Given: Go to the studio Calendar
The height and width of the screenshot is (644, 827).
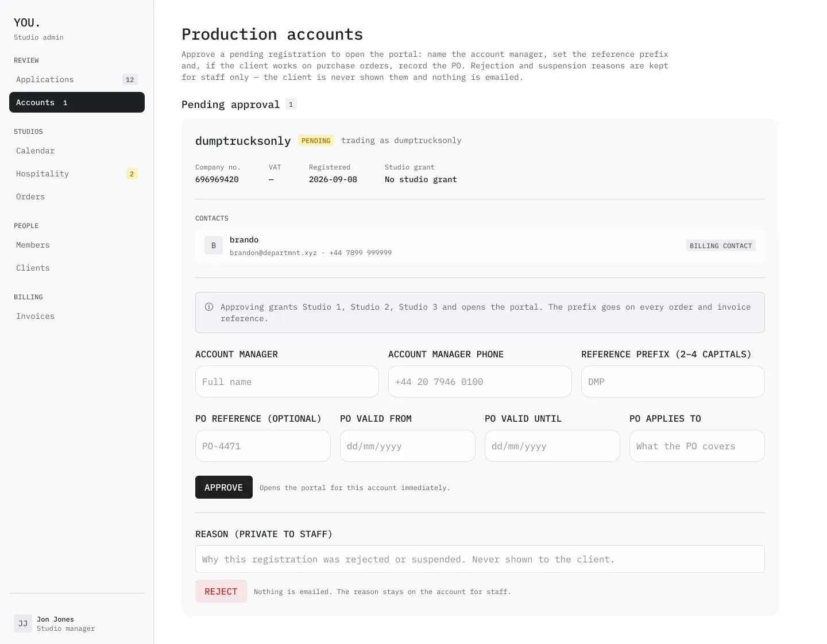Looking at the screenshot, I should (x=77, y=151).
